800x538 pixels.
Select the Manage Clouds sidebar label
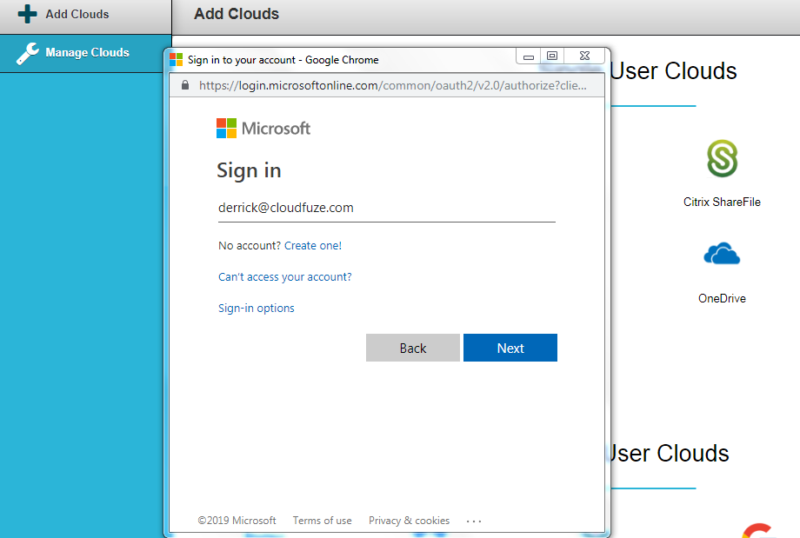[87, 53]
